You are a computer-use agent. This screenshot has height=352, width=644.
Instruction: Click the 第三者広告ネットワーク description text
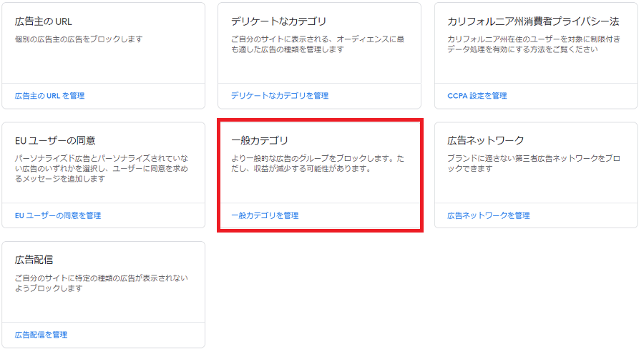tap(534, 163)
